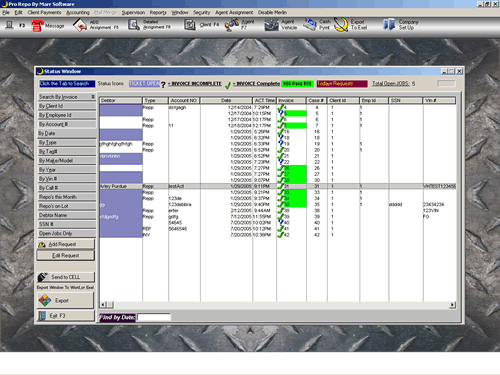Select the Debtor Name search tab
The width and height of the screenshot is (500, 375).
67,215
